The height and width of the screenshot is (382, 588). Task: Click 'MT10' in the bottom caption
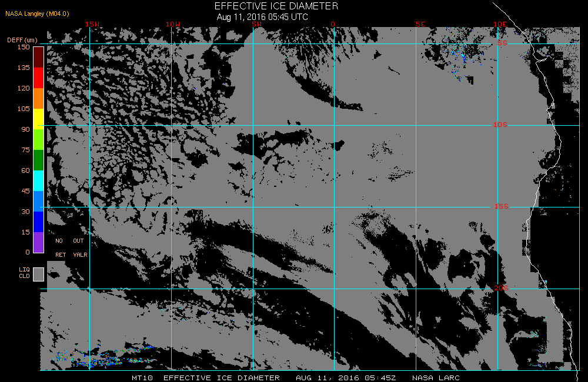click(x=142, y=378)
